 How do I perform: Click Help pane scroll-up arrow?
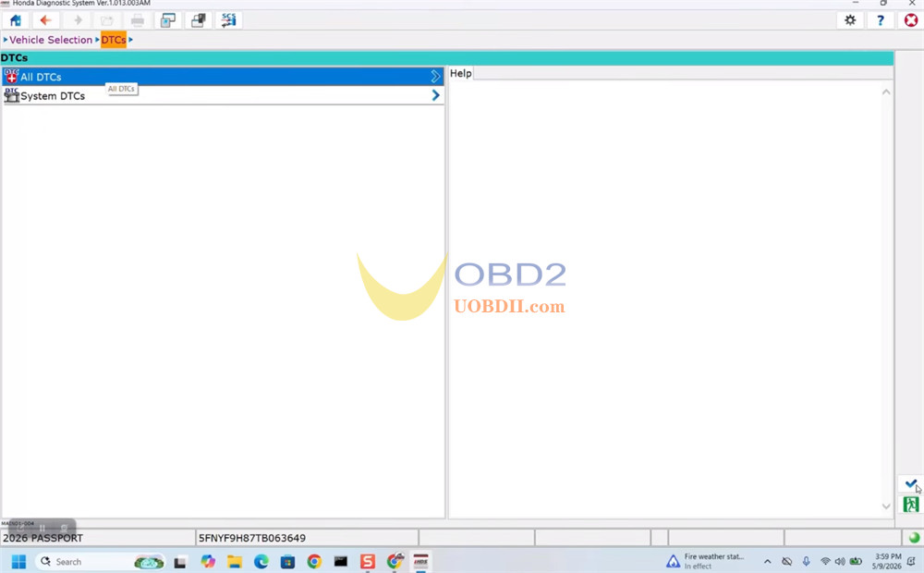[x=886, y=92]
